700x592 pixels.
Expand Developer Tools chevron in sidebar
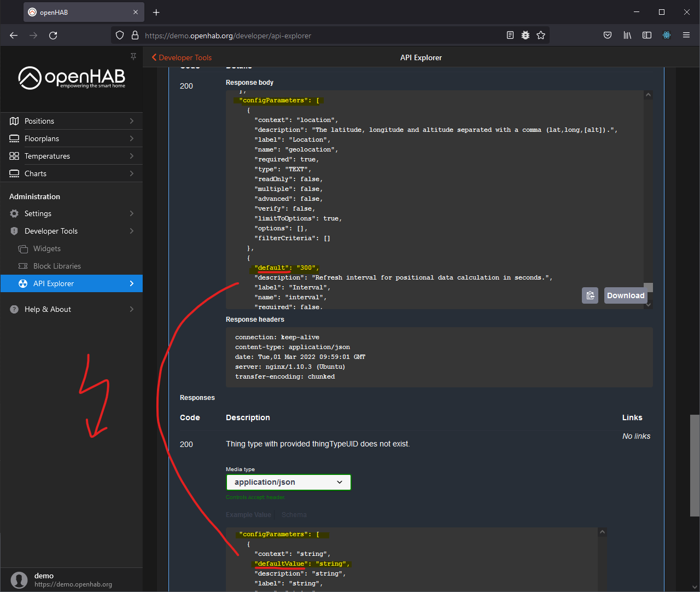[132, 231]
